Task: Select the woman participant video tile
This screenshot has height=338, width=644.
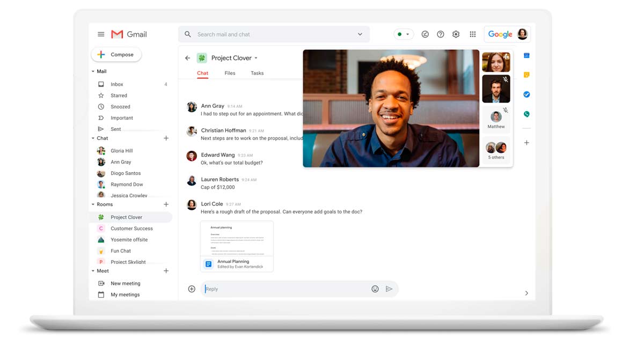Action: pyautogui.click(x=496, y=62)
